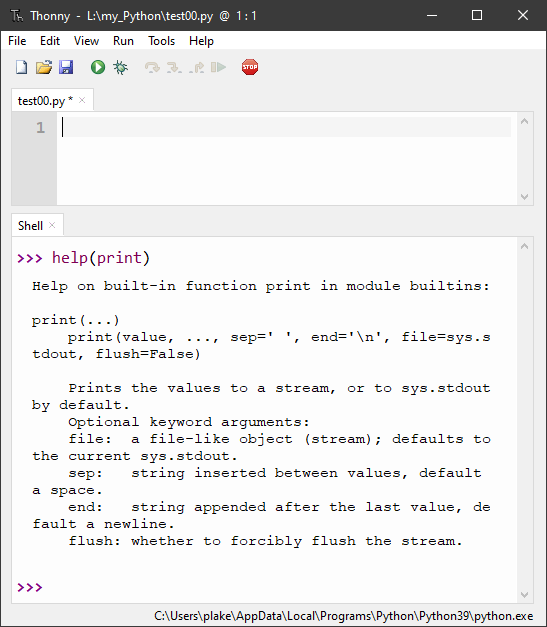Click the 'file: a file-like object' line
The height and width of the screenshot is (627, 547).
tap(279, 439)
